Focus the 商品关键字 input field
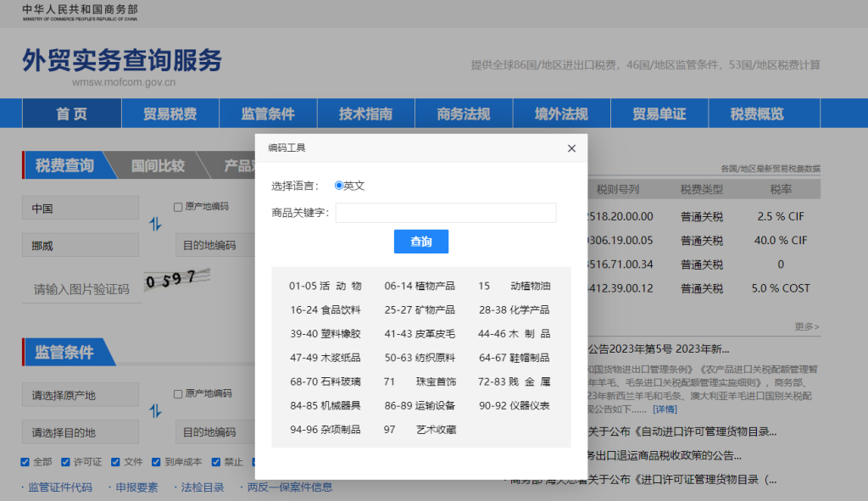This screenshot has height=501, width=868. coord(446,213)
